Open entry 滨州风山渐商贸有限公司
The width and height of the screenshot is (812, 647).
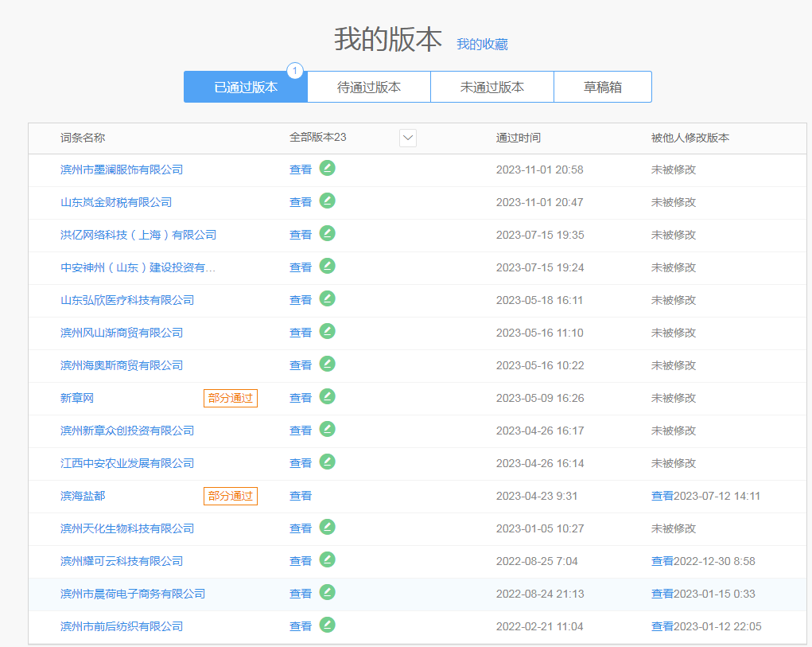122,333
